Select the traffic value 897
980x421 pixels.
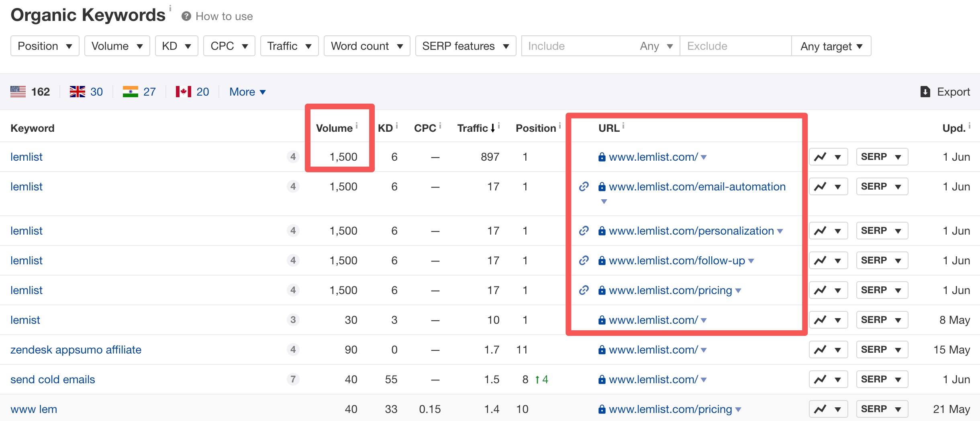pyautogui.click(x=490, y=157)
